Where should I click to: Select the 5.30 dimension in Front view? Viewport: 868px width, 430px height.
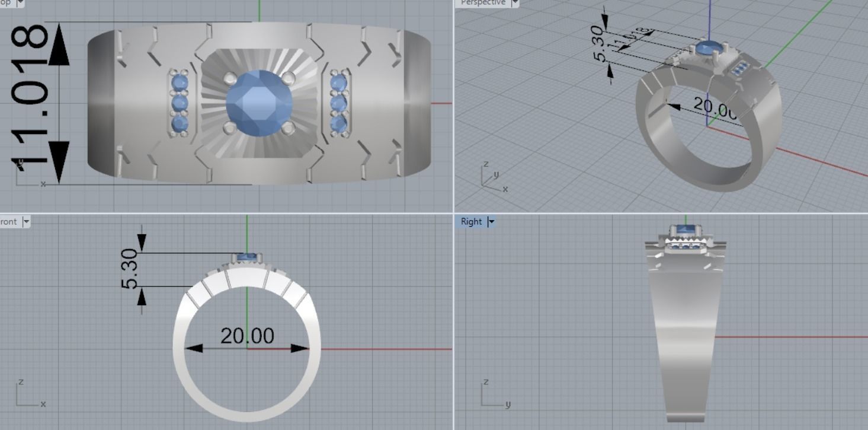click(130, 269)
